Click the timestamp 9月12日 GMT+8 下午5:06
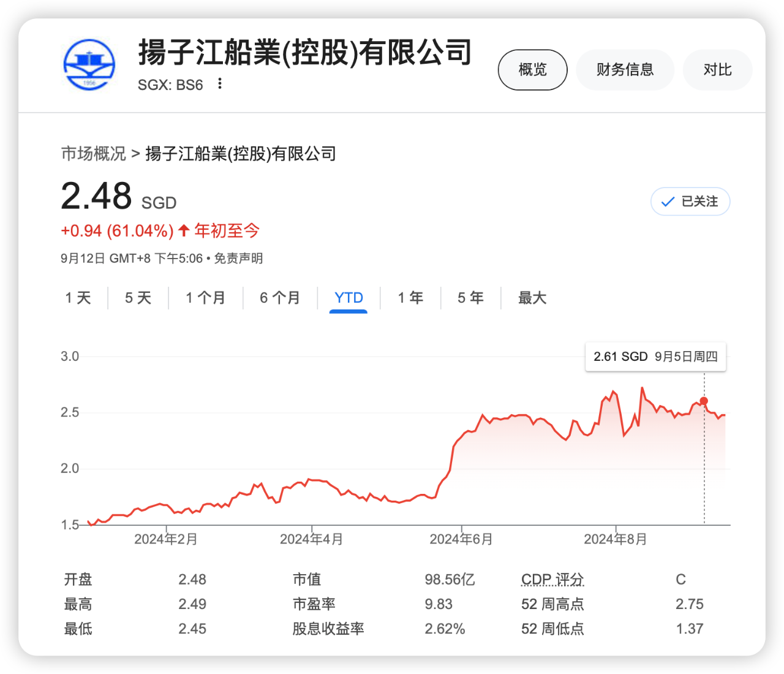 pos(132,259)
